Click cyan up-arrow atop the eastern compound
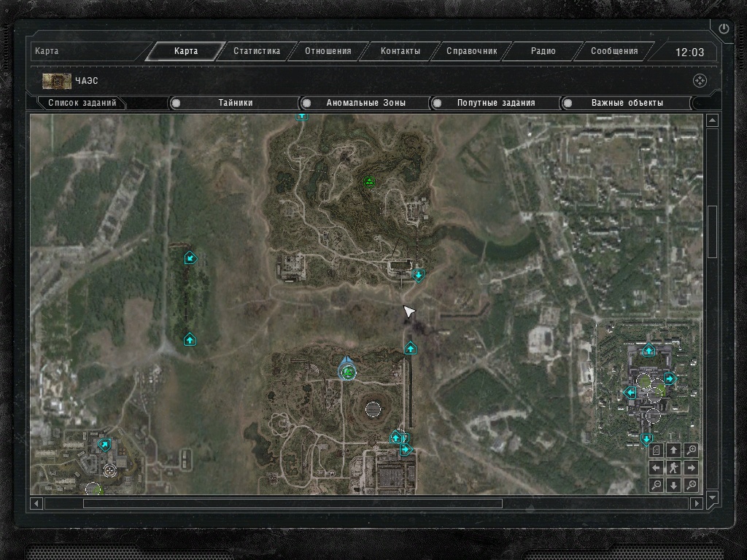This screenshot has width=747, height=560. (649, 351)
